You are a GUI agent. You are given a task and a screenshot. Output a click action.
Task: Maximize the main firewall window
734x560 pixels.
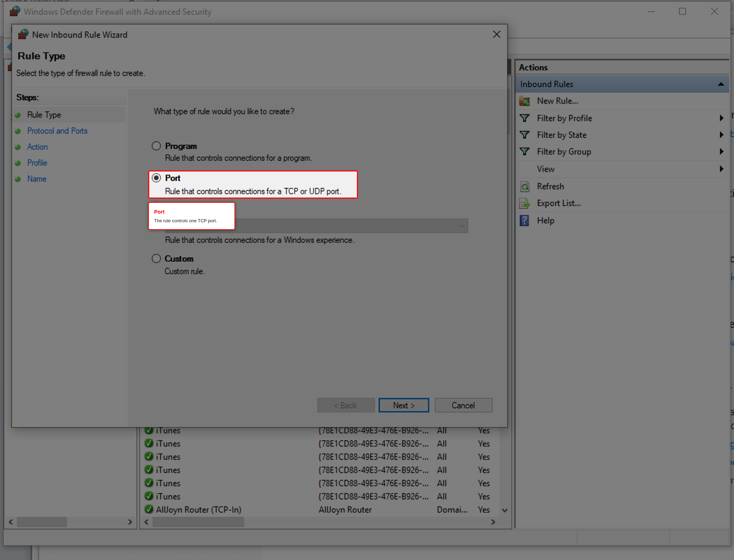coord(683,11)
